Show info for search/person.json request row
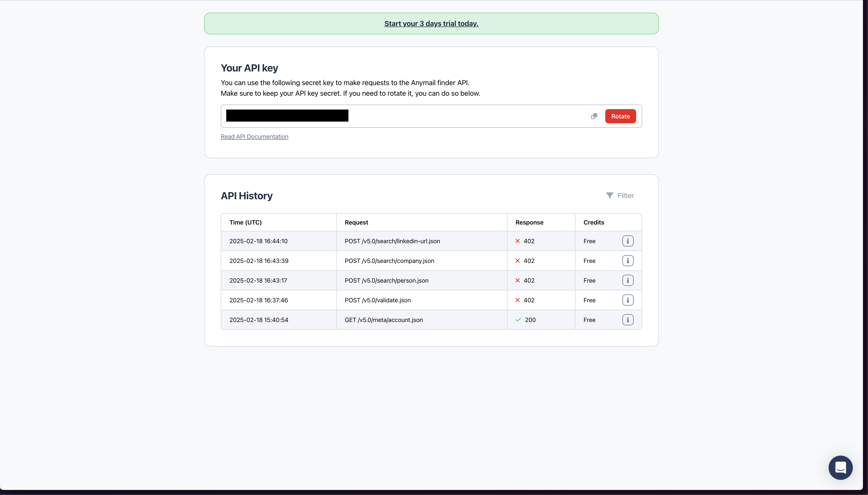868x495 pixels. click(x=628, y=281)
